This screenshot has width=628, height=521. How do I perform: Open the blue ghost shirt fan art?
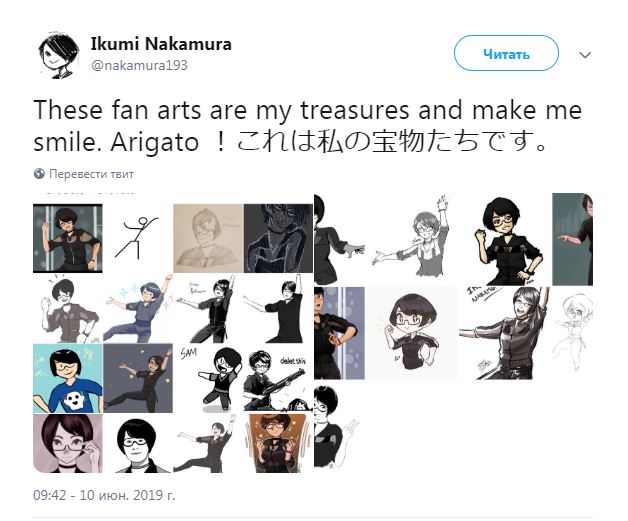tap(68, 378)
